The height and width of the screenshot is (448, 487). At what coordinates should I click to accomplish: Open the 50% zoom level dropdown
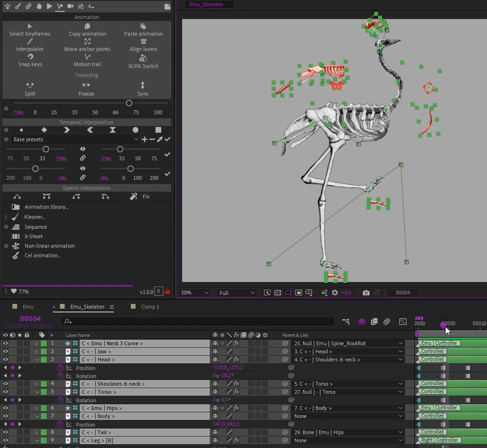coord(194,293)
